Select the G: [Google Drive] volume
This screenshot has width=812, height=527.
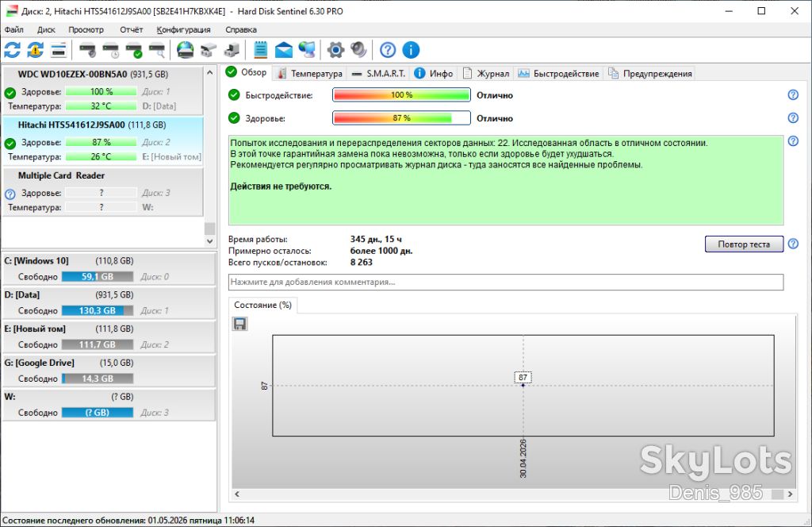(x=109, y=371)
